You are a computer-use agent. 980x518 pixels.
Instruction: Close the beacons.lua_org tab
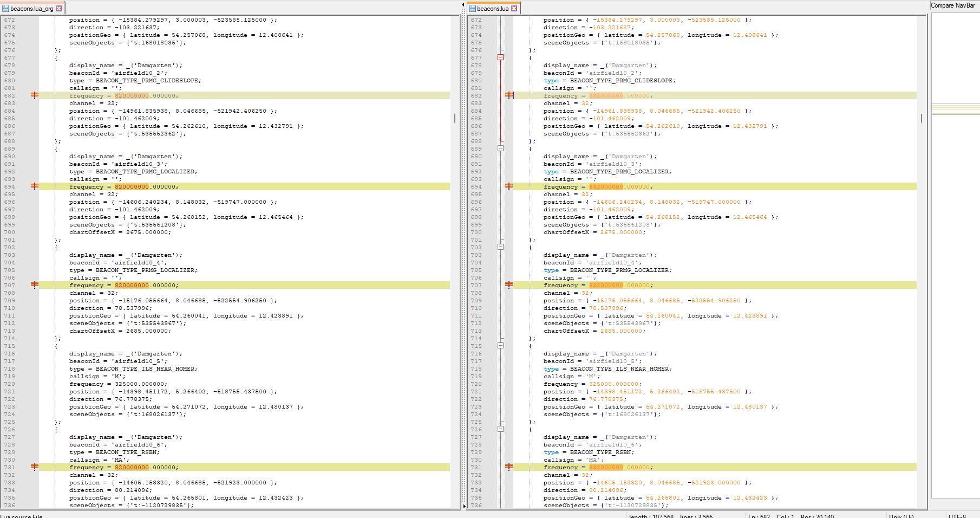[59, 8]
